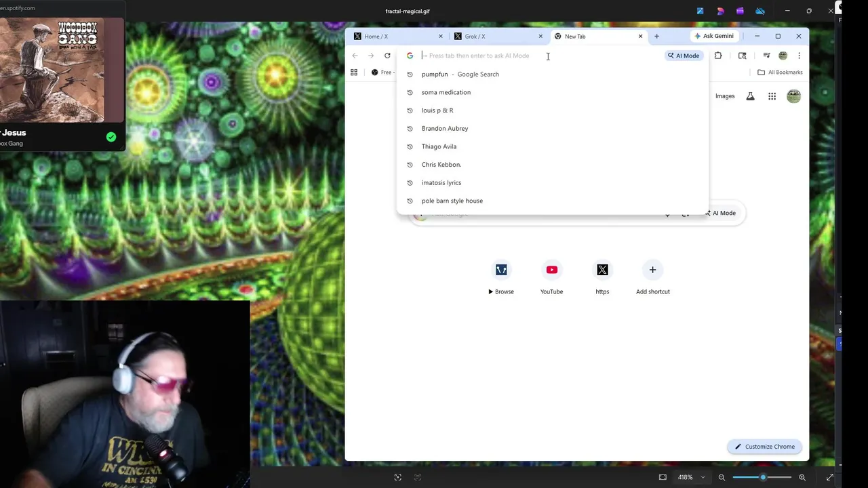Open visual search icon in photo viewer

(x=398, y=477)
